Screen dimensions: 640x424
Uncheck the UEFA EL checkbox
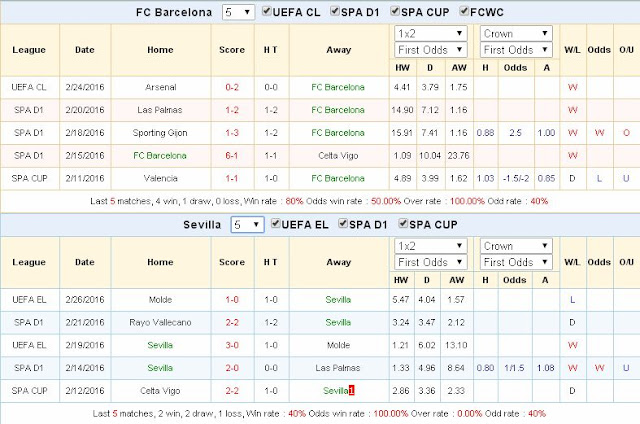coord(278,224)
